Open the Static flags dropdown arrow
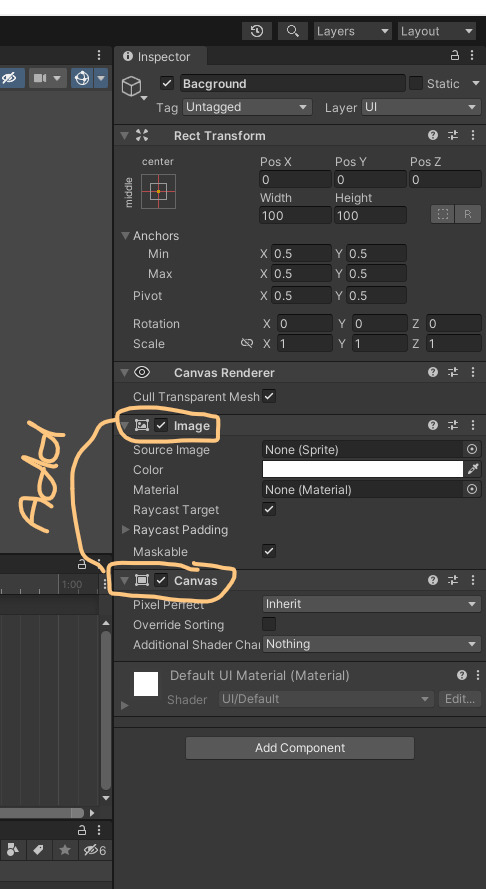This screenshot has width=486, height=889. tap(475, 83)
